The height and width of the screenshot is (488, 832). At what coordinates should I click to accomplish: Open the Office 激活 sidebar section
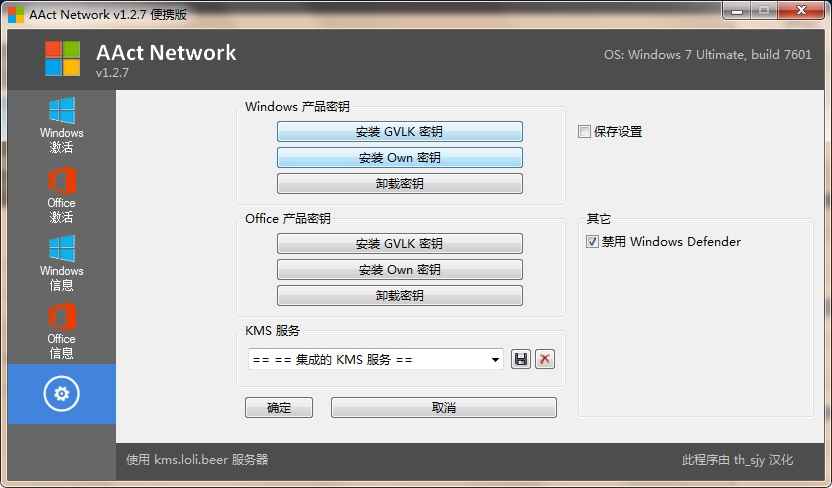pyautogui.click(x=62, y=195)
